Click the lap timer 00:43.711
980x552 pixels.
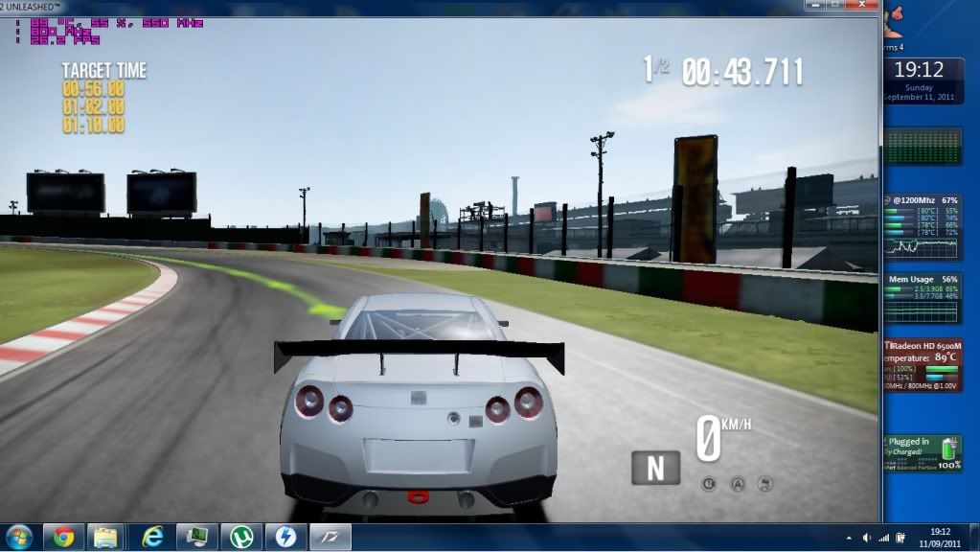[x=742, y=72]
